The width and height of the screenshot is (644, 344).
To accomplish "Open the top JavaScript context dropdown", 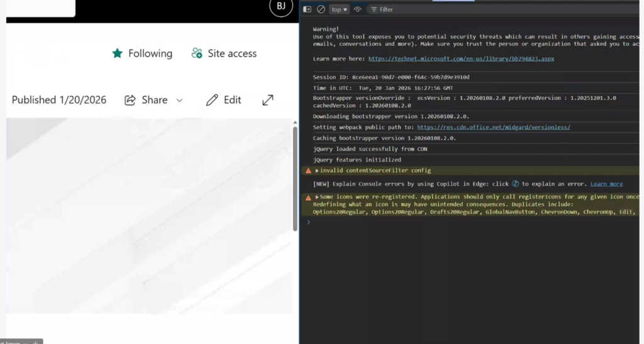I will click(x=340, y=9).
